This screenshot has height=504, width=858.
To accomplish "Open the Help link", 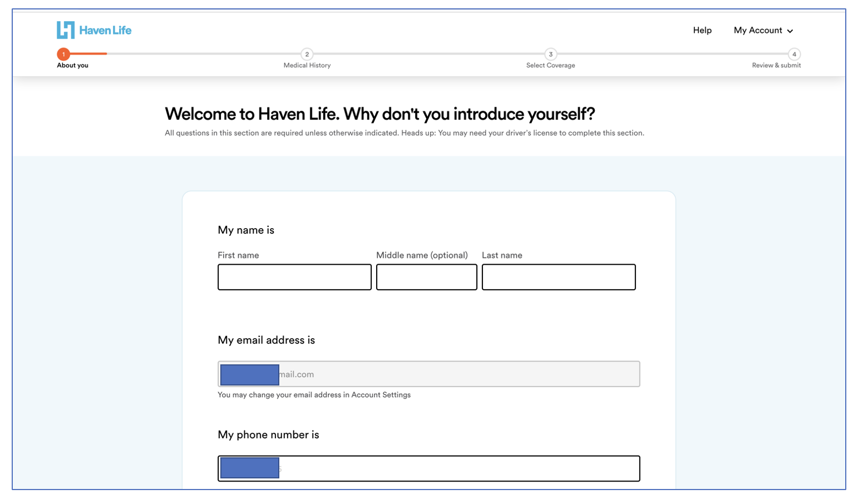I will tap(702, 30).
